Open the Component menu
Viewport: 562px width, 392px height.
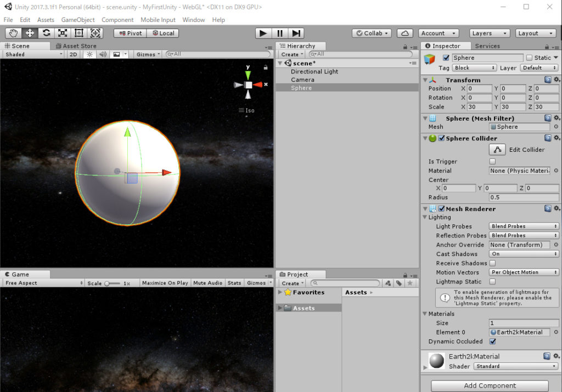[117, 20]
